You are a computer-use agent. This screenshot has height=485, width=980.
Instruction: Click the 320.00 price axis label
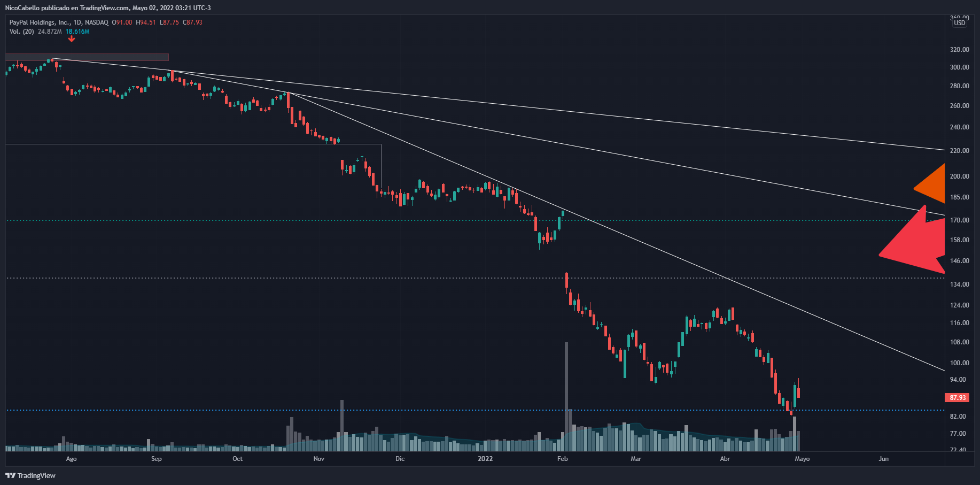(x=959, y=49)
